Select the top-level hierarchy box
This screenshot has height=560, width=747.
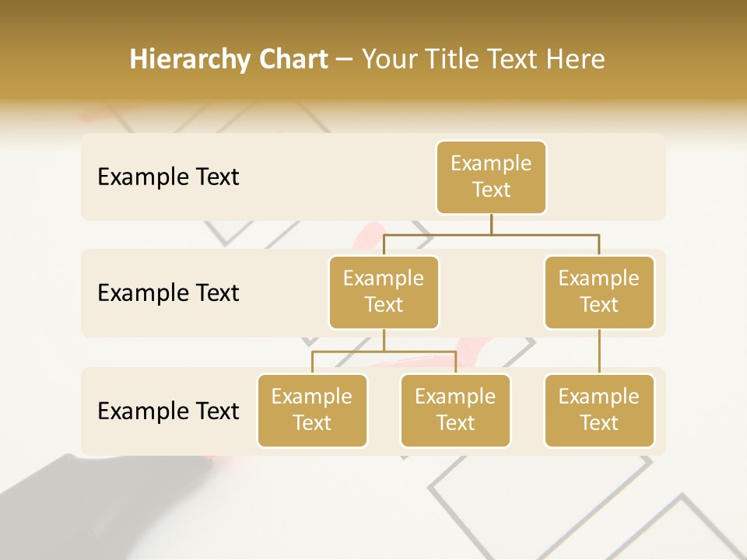click(491, 177)
